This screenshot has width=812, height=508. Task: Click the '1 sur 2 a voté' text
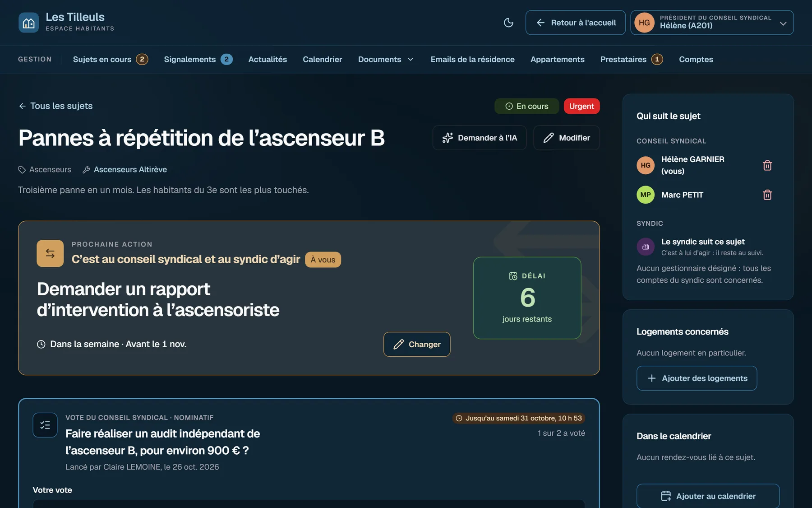click(x=561, y=433)
